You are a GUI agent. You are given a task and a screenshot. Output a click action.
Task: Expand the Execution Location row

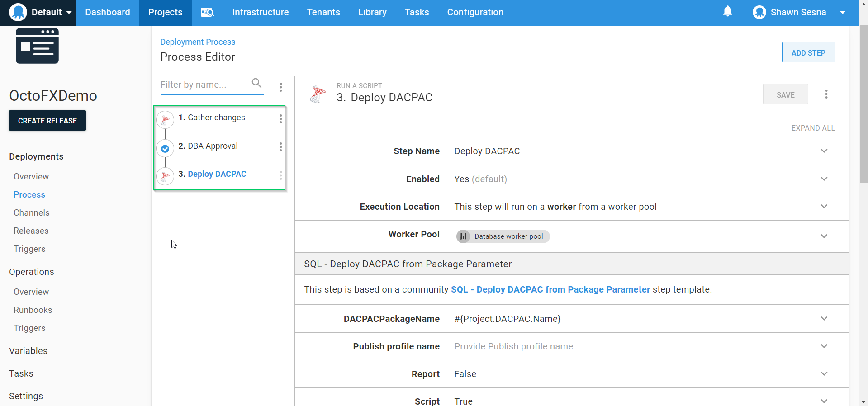click(x=824, y=207)
